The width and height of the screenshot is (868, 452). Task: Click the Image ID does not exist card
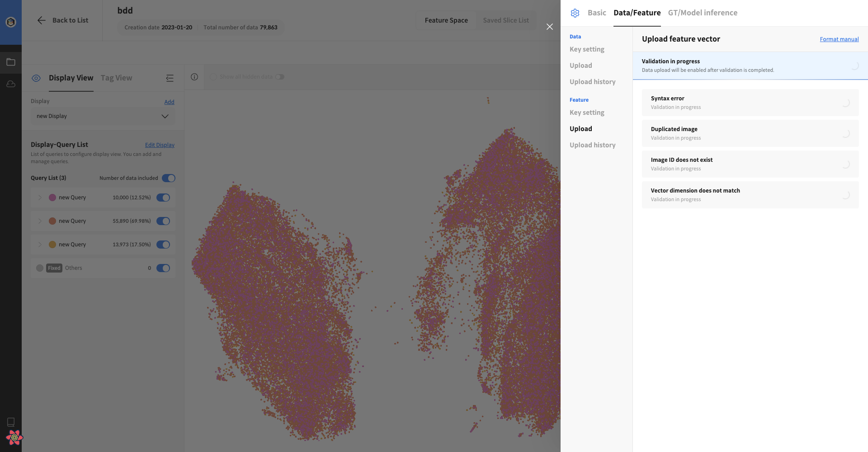[x=750, y=164]
